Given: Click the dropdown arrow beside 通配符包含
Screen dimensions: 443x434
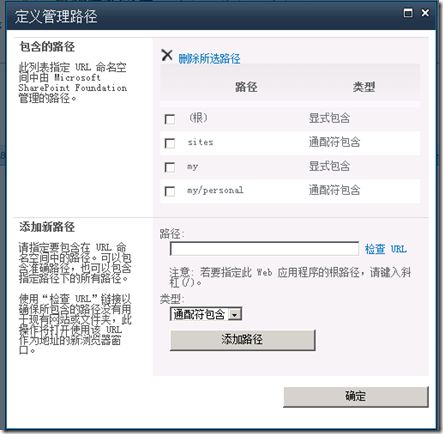Looking at the screenshot, I should pyautogui.click(x=235, y=314).
